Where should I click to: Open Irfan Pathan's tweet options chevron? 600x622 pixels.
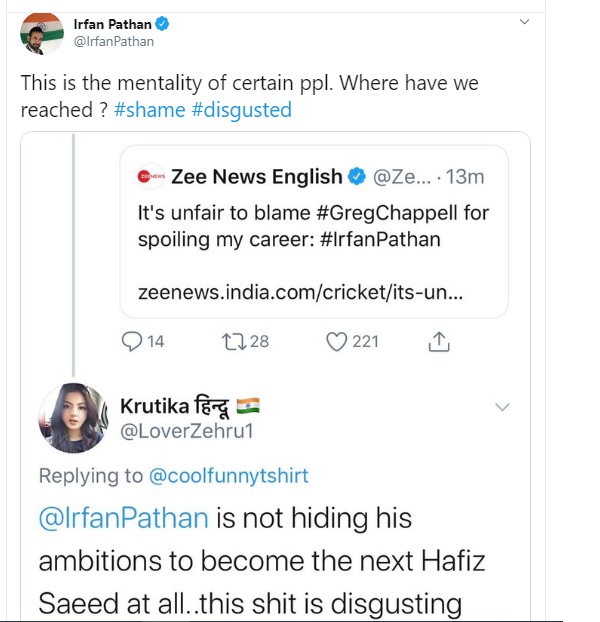(525, 22)
